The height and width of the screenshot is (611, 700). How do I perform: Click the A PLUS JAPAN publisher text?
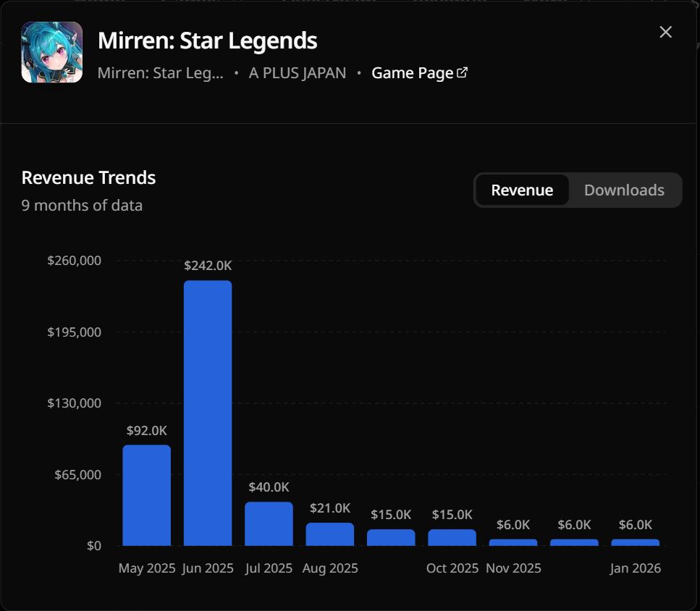[x=298, y=72]
